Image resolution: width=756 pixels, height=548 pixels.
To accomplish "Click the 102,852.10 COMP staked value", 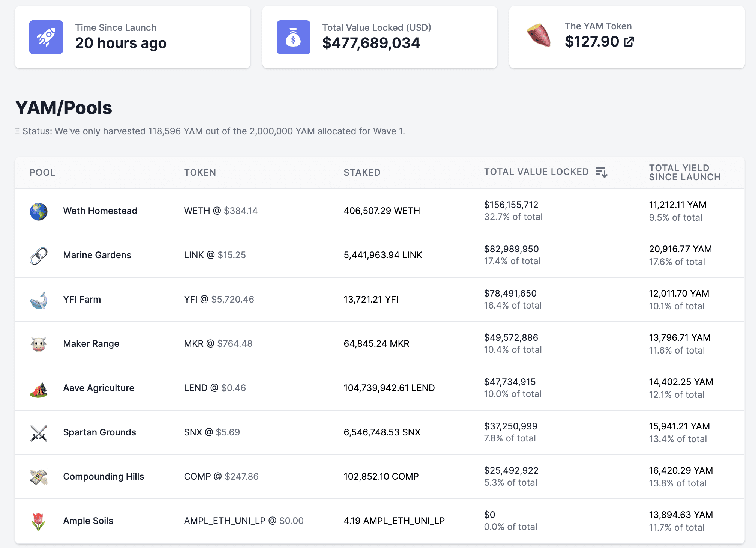I will 381,477.
